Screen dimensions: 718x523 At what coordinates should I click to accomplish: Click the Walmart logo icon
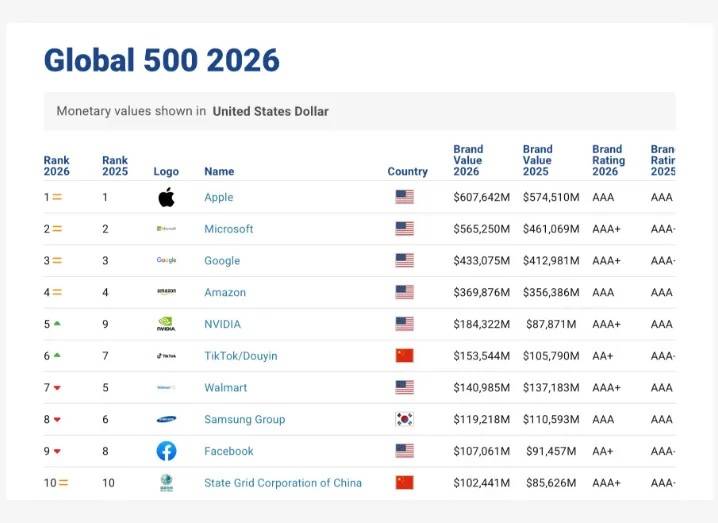tap(166, 388)
